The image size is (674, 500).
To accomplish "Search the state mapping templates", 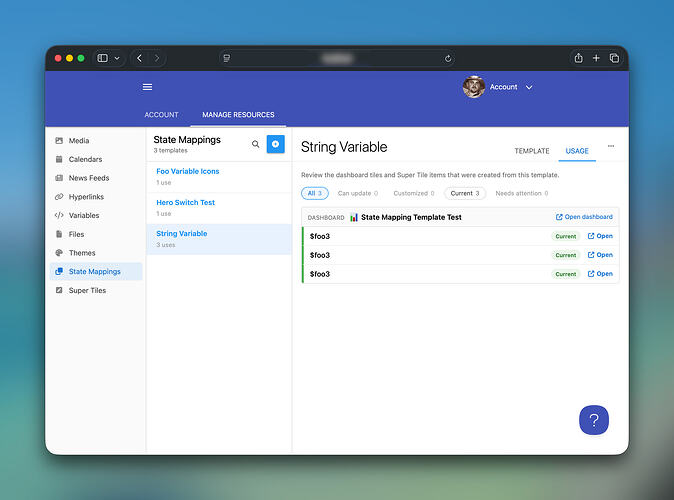I will 255,144.
